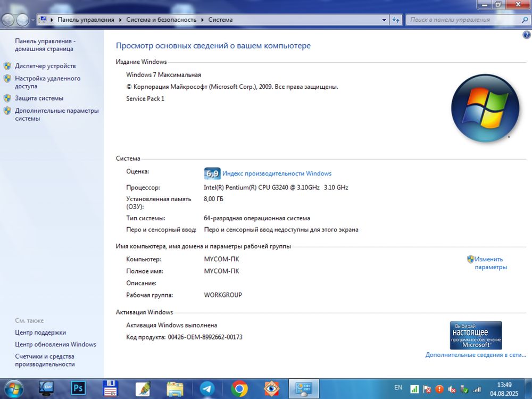
Task: Go to Система и безопасность breadcrumb
Action: pyautogui.click(x=161, y=20)
